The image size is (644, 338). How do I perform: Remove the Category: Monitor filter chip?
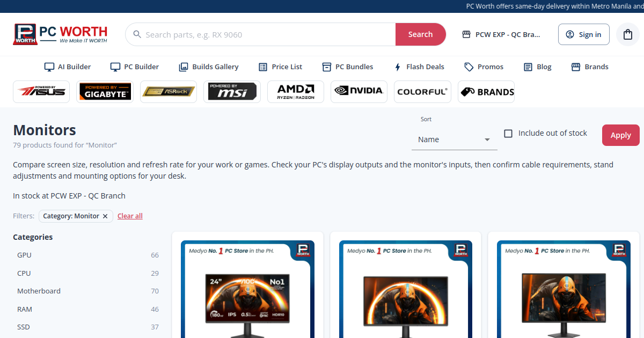pyautogui.click(x=105, y=216)
